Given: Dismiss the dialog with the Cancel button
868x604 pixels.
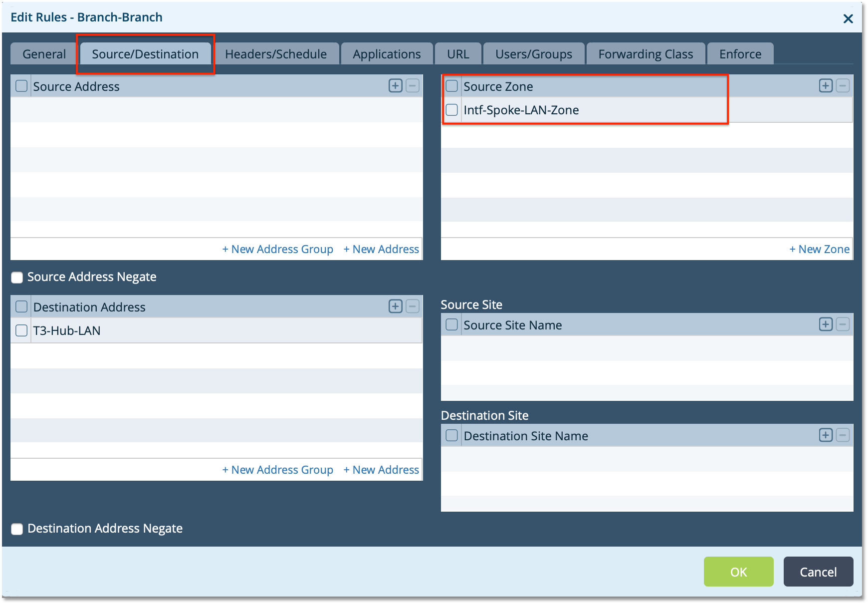Looking at the screenshot, I should pyautogui.click(x=818, y=572).
